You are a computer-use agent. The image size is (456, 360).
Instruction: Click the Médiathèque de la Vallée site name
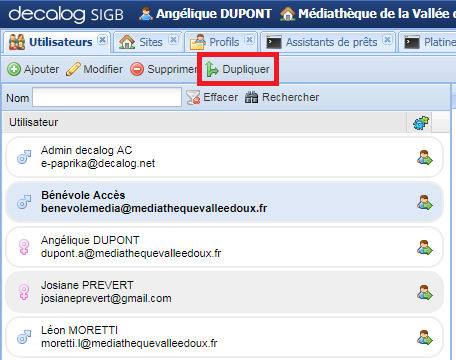377,14
